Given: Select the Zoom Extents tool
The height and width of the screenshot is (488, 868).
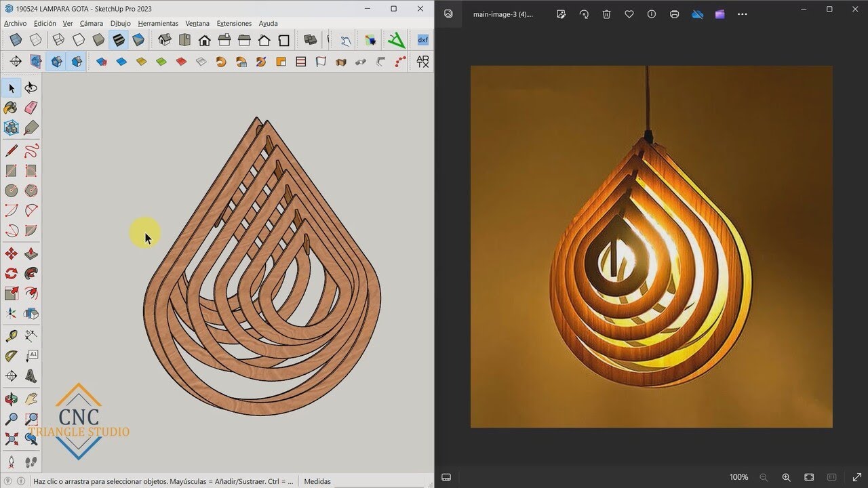Looking at the screenshot, I should 12,439.
